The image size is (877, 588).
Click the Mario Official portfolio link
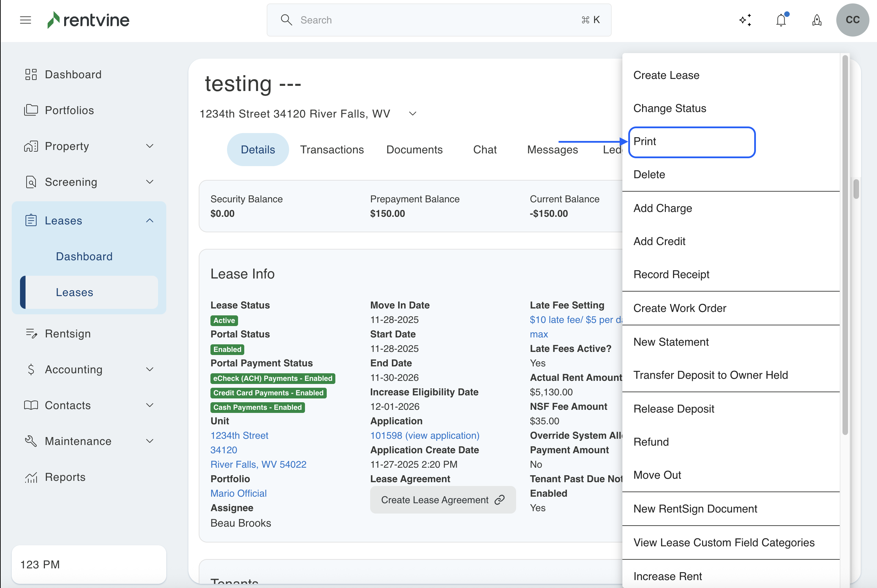click(x=238, y=493)
